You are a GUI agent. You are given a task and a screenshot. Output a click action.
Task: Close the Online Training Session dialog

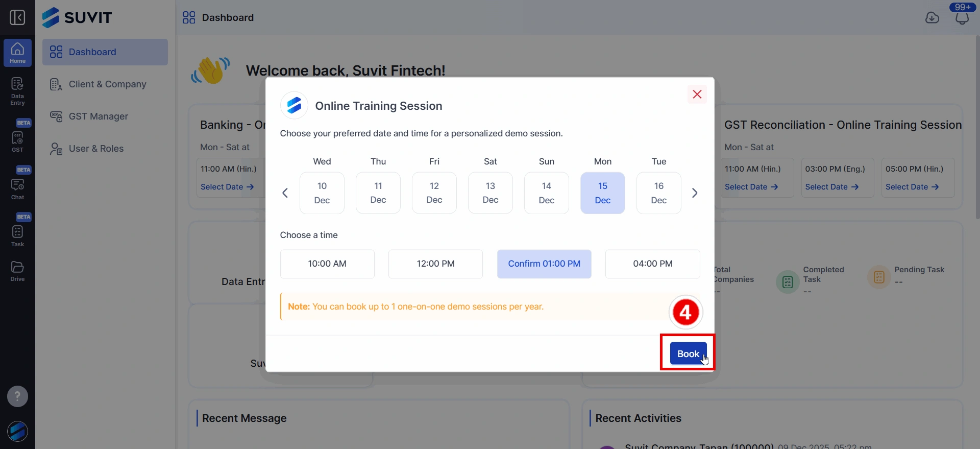pyautogui.click(x=697, y=94)
